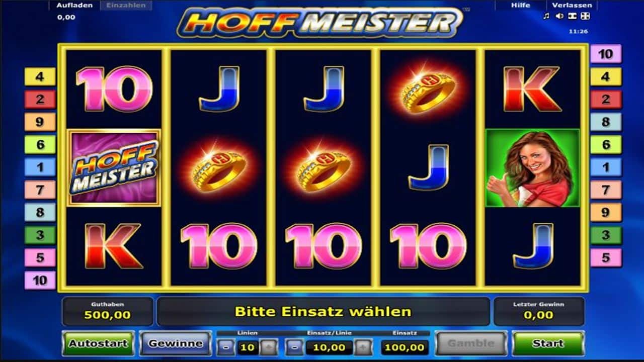Toggle the music note icon
This screenshot has height=362, width=644.
(546, 16)
